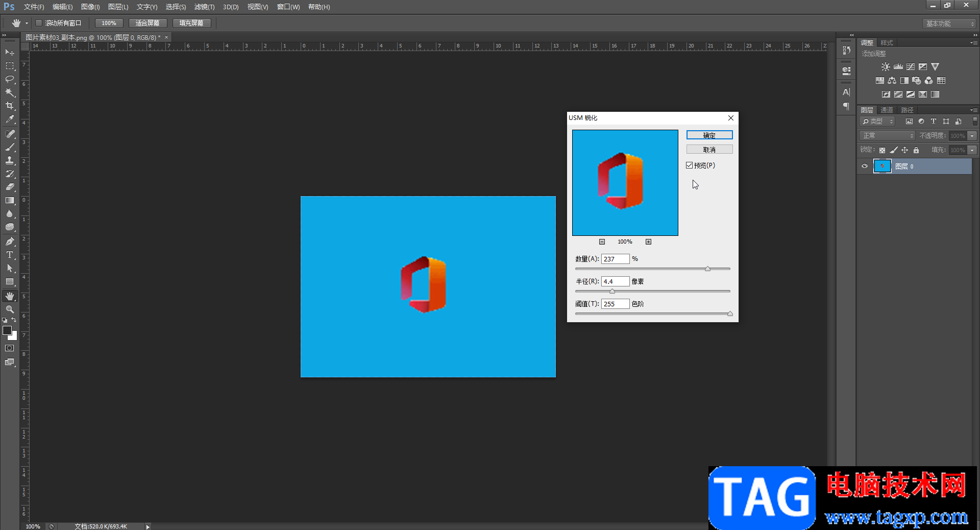Add a Levels adjustment
The width and height of the screenshot is (980, 530).
point(898,67)
